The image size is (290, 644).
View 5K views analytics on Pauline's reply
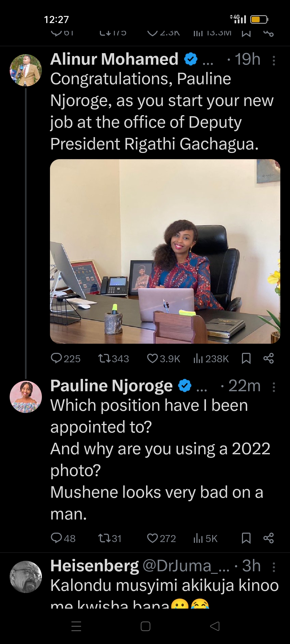pos(198,538)
